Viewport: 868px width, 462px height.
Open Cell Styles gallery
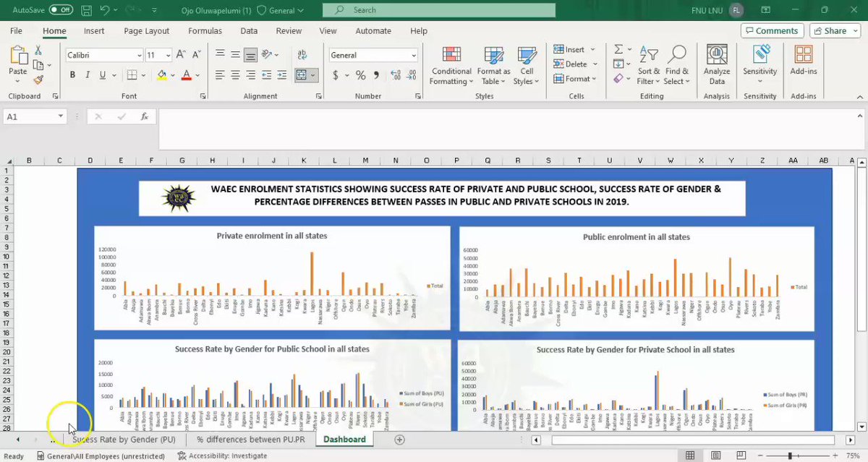(527, 66)
